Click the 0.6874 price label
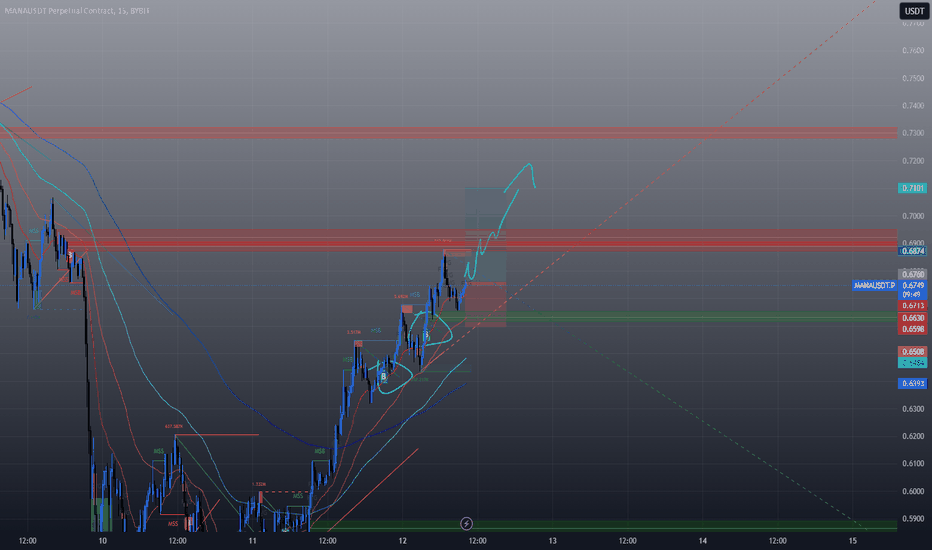This screenshot has width=932, height=550. [913, 251]
